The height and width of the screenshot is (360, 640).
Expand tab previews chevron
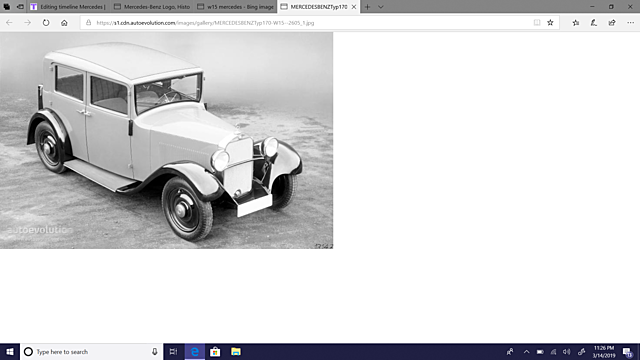[380, 7]
